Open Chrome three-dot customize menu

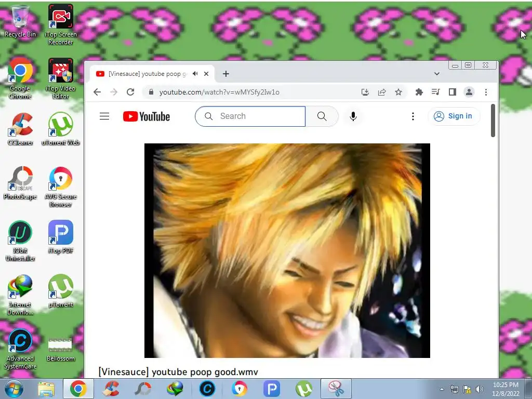486,92
